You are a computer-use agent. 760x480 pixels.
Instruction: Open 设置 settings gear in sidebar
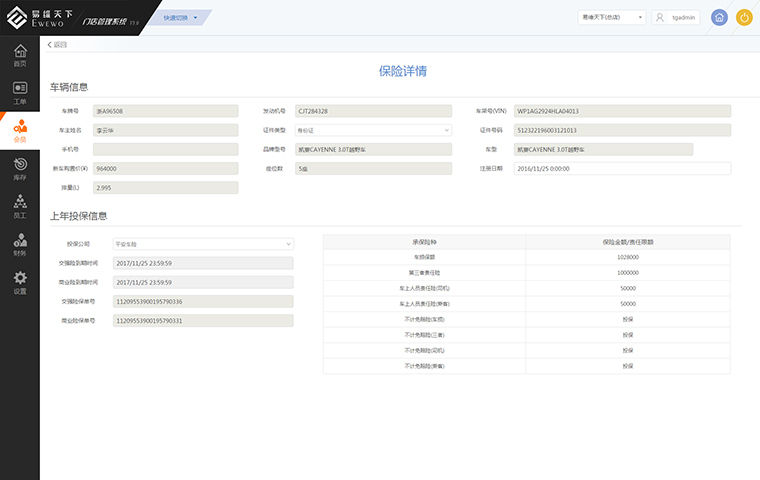tap(19, 283)
